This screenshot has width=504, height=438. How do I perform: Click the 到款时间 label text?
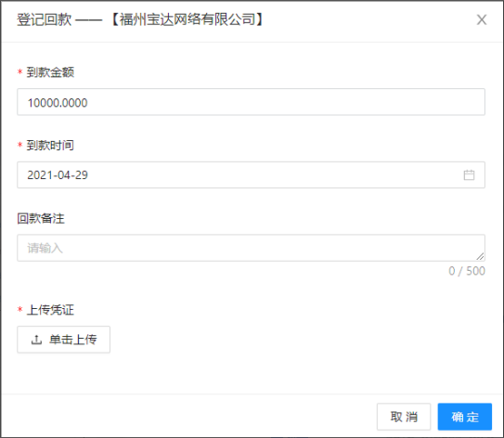pyautogui.click(x=50, y=146)
